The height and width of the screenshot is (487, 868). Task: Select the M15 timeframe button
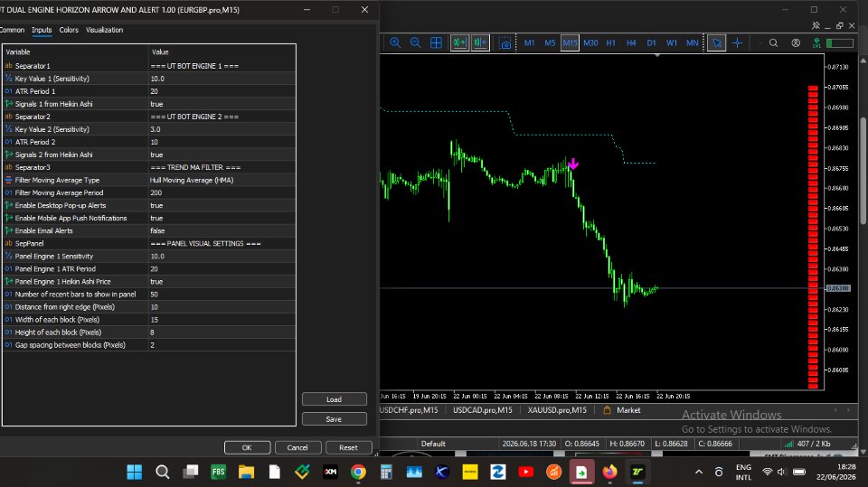[570, 42]
